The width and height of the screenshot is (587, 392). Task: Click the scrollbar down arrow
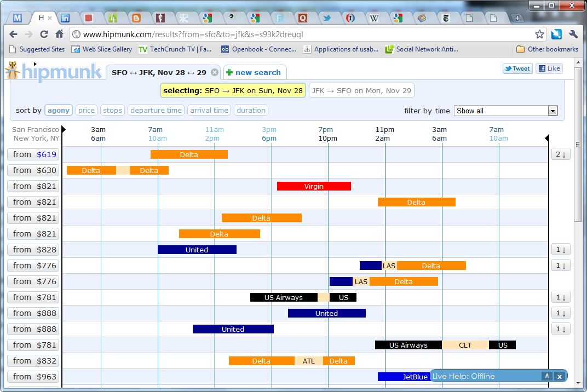[578, 383]
